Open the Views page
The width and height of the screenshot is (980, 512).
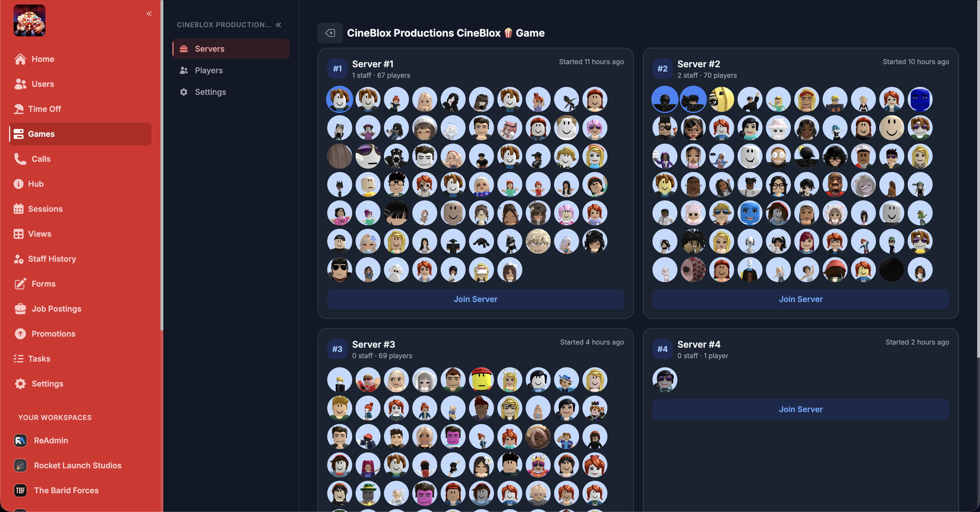pos(80,234)
